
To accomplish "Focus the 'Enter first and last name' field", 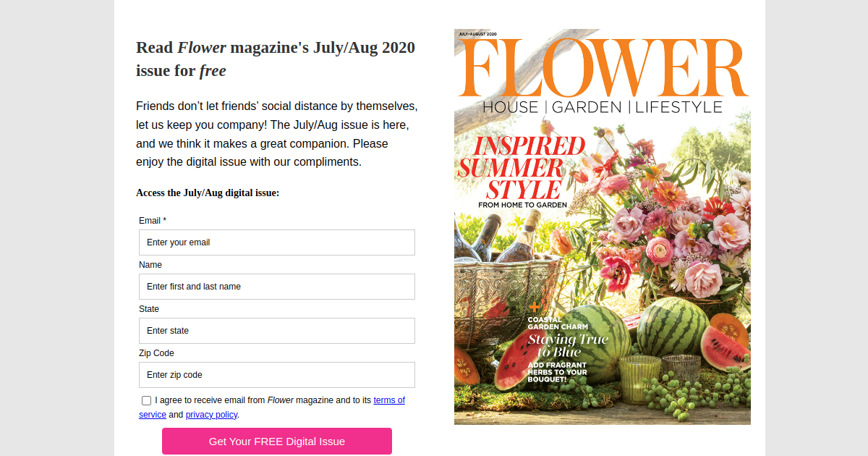I will point(276,287).
